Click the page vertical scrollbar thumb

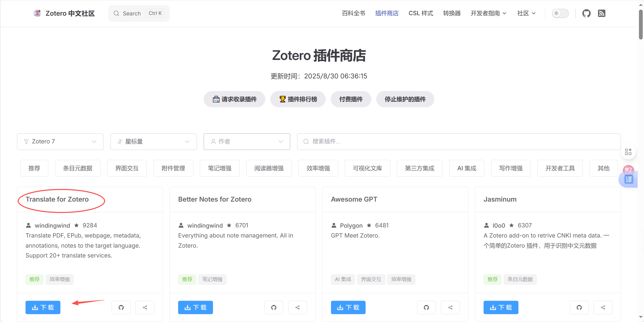click(x=641, y=24)
